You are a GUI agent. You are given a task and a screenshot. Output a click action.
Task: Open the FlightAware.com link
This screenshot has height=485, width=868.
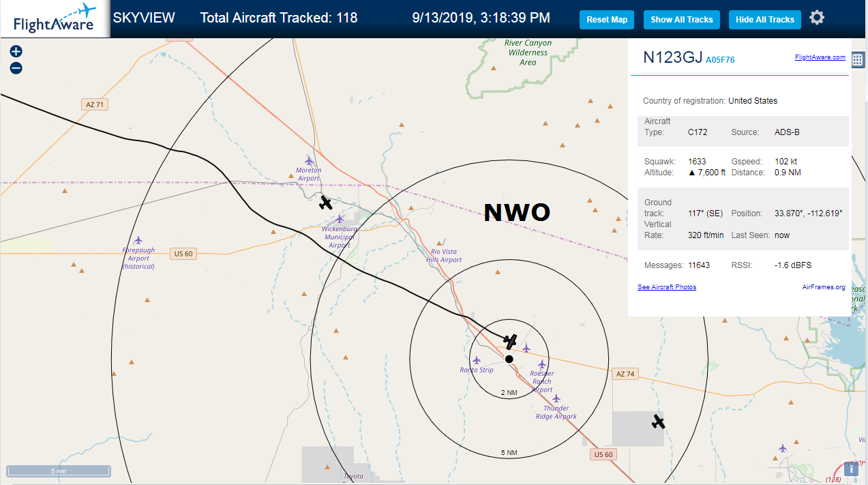pos(820,57)
